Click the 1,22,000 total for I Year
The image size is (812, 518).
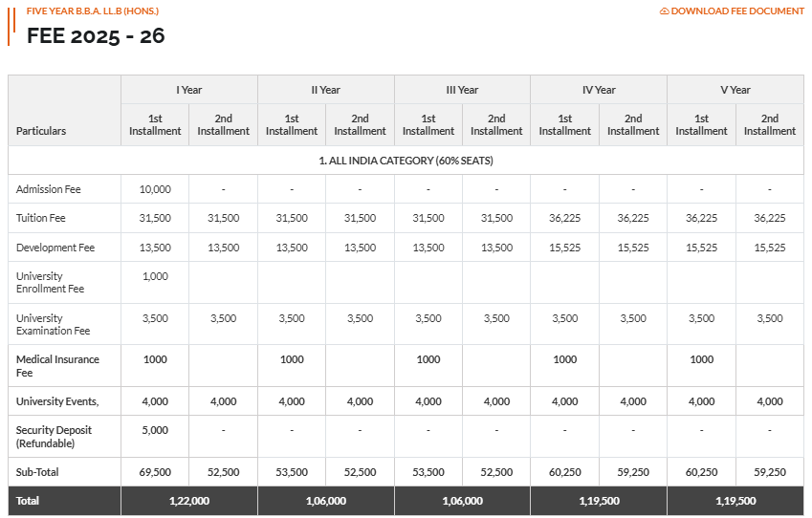click(189, 501)
